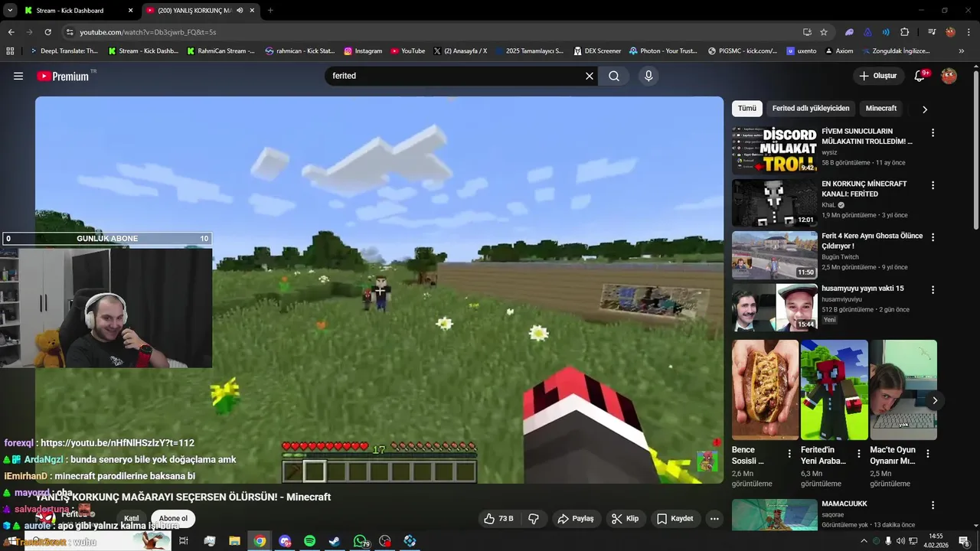Viewport: 980px width, 551px height.
Task: Click the address bar URL
Action: (x=148, y=32)
